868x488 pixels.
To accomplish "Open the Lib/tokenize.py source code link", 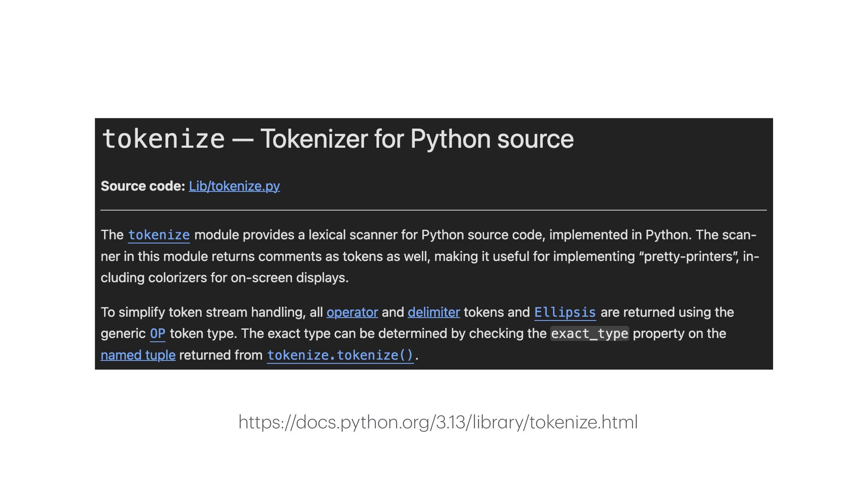I will [234, 186].
